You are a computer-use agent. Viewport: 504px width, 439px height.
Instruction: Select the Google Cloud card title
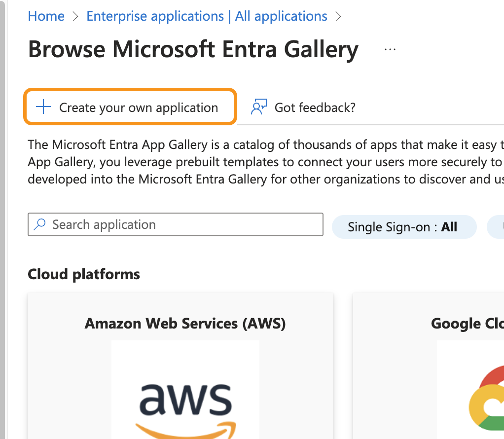point(467,324)
